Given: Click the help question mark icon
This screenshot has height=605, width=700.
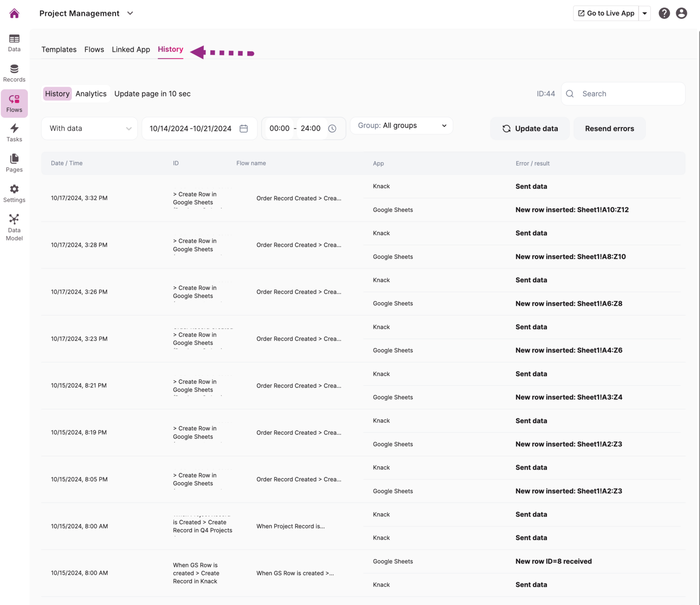Looking at the screenshot, I should pyautogui.click(x=664, y=14).
